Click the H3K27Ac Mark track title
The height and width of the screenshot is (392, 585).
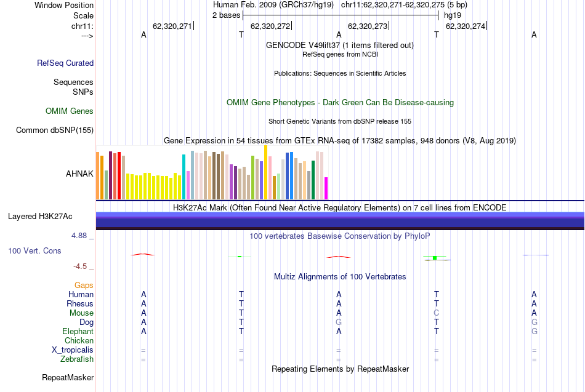[340, 208]
